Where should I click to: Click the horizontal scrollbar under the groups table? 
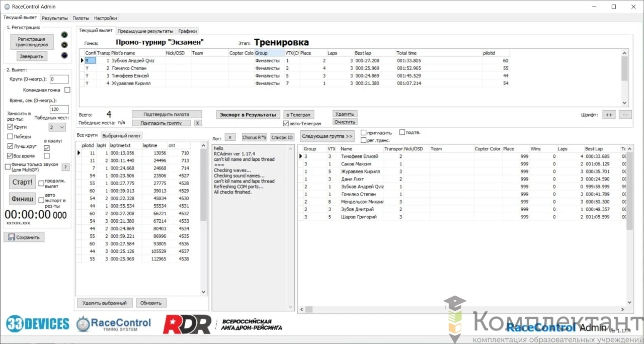453,309
